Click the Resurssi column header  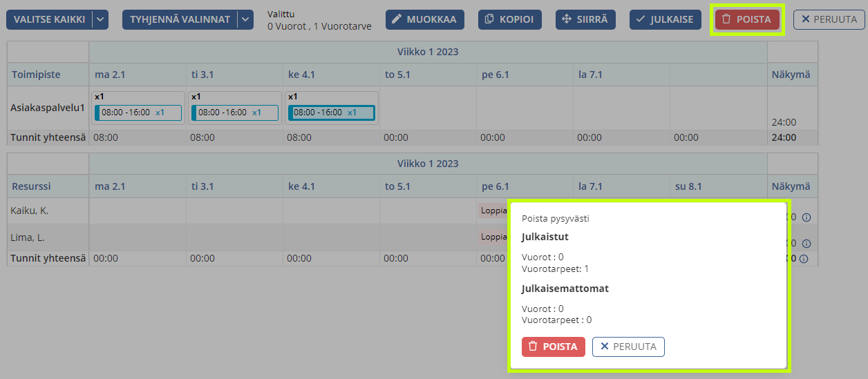(x=31, y=186)
